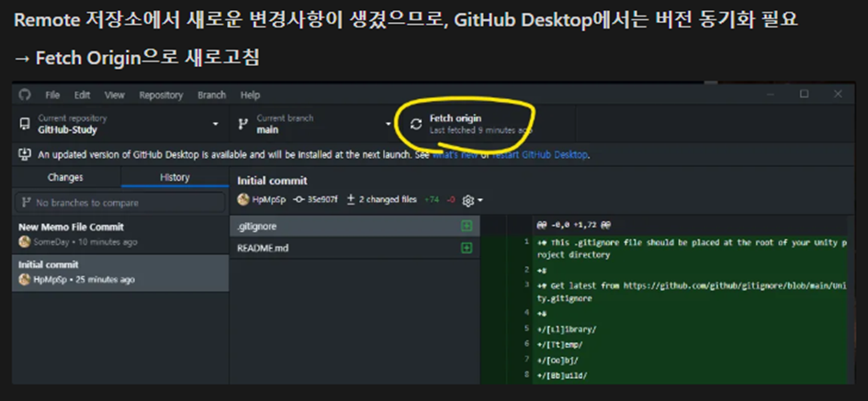Open the what's new link
This screenshot has width=868, height=401.
455,155
